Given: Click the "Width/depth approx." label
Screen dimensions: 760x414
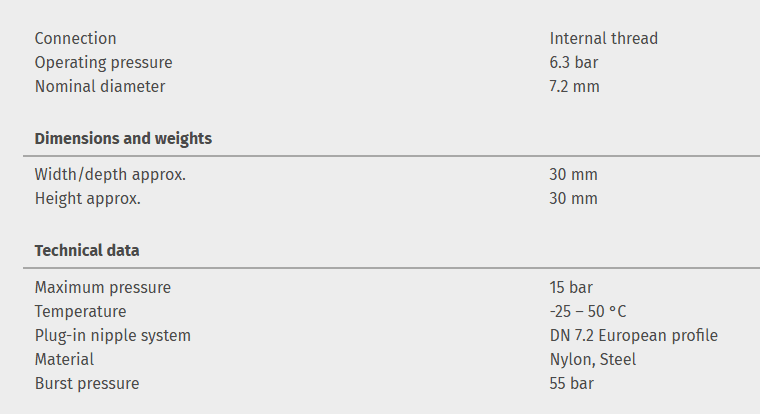Looking at the screenshot, I should (x=110, y=174).
